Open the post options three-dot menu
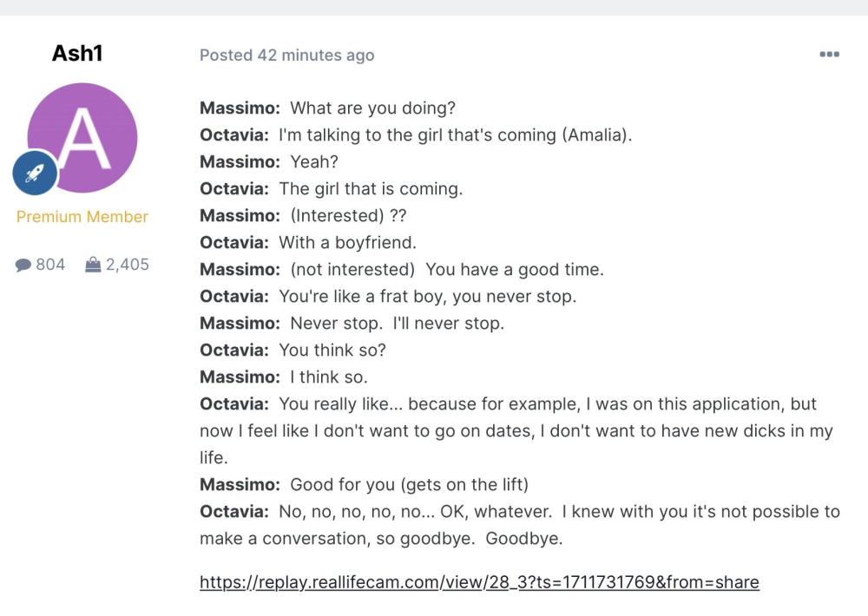868x616 pixels. point(829,55)
